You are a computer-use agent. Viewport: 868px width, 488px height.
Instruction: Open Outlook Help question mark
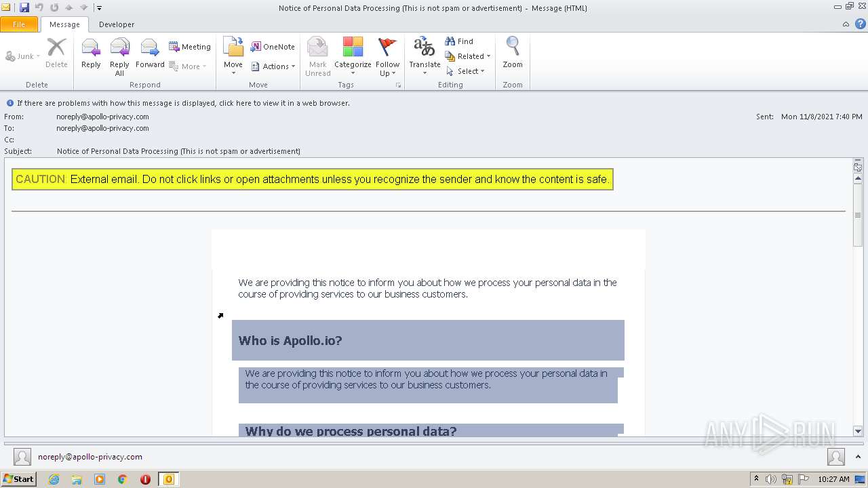pos(860,24)
